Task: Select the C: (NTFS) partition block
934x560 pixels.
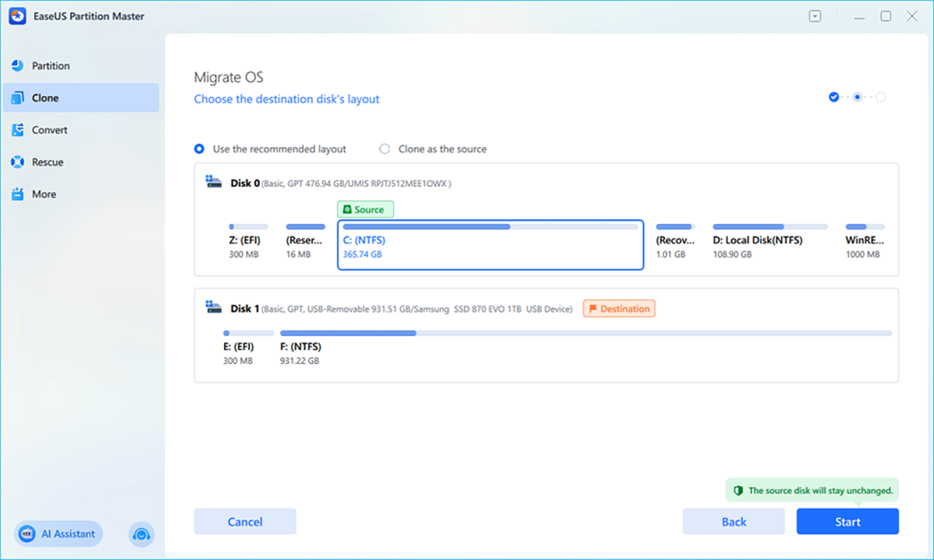Action: coord(490,245)
